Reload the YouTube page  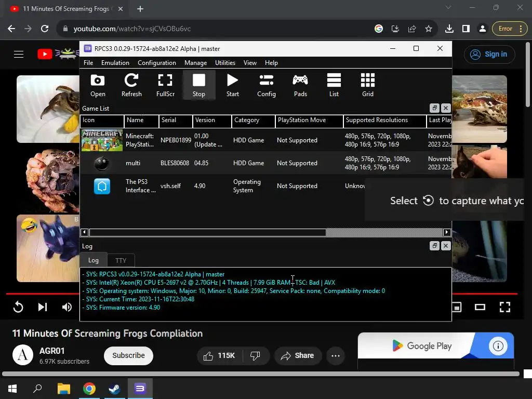45,29
